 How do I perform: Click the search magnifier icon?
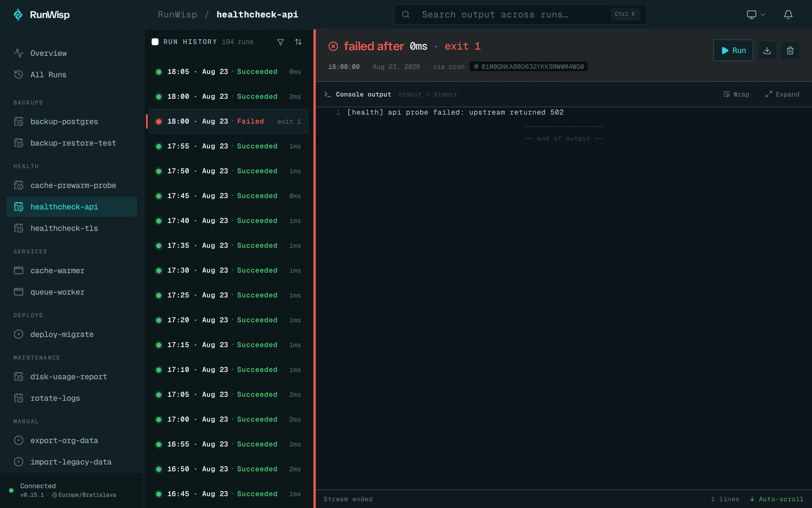coord(406,14)
